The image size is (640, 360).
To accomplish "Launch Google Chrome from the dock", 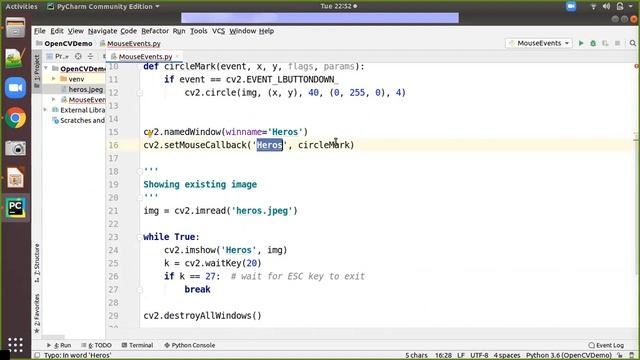I will (x=16, y=118).
